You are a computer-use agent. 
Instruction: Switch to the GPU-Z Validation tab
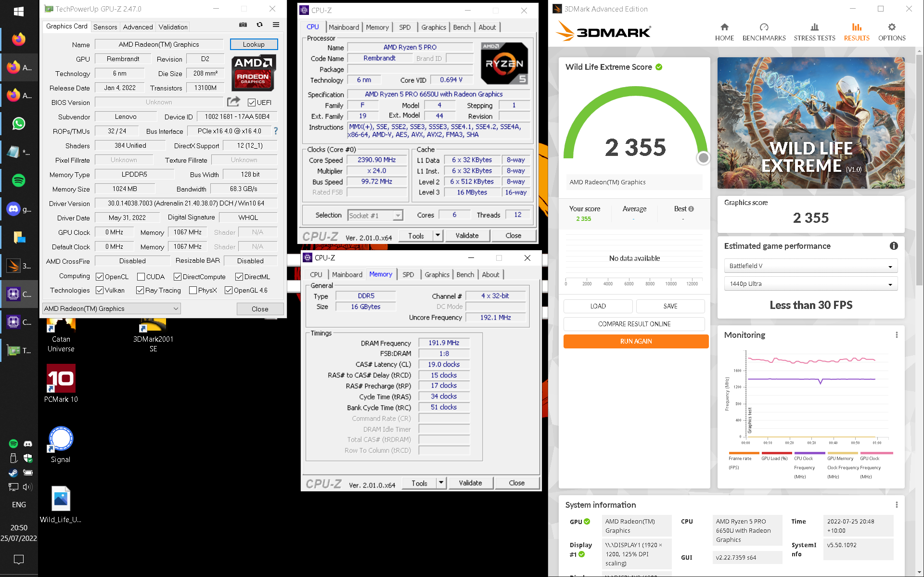[x=173, y=27]
